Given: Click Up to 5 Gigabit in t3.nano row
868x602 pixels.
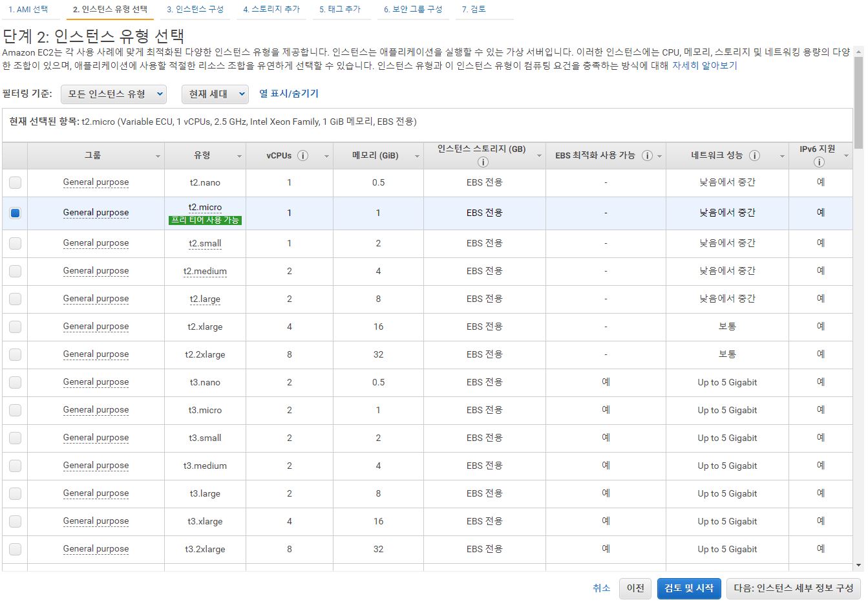Looking at the screenshot, I should click(x=727, y=382).
